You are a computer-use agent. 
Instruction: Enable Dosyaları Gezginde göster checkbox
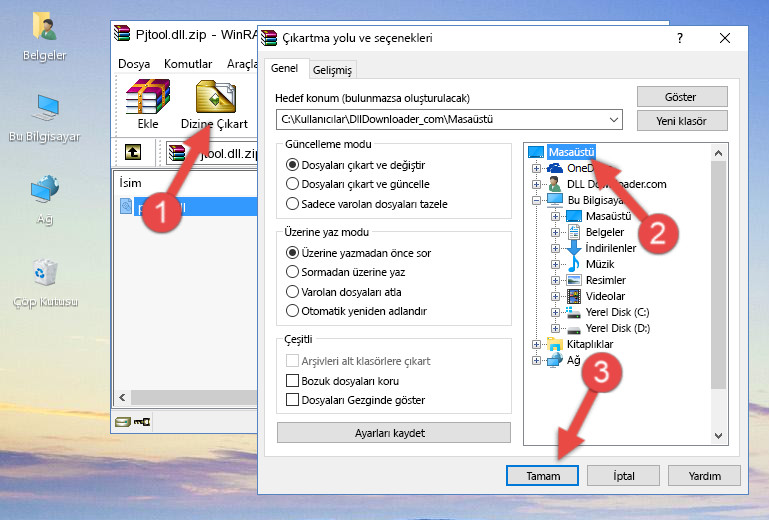(292, 400)
